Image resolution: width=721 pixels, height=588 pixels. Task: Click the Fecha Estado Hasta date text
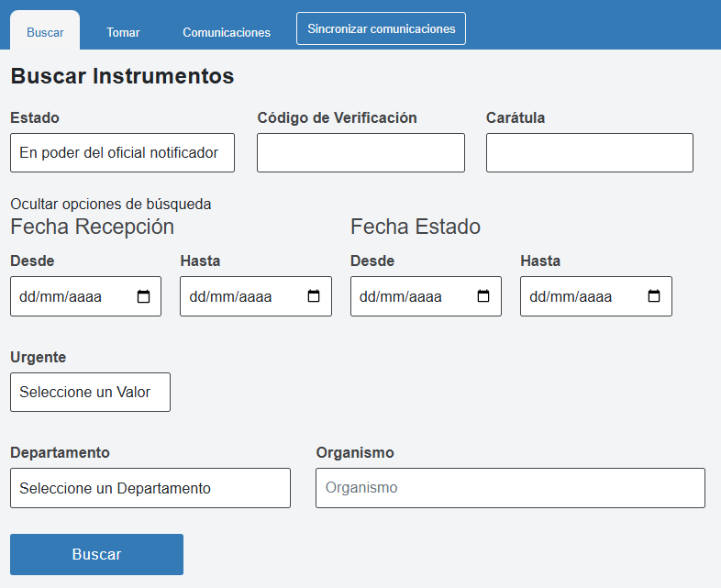tap(570, 297)
